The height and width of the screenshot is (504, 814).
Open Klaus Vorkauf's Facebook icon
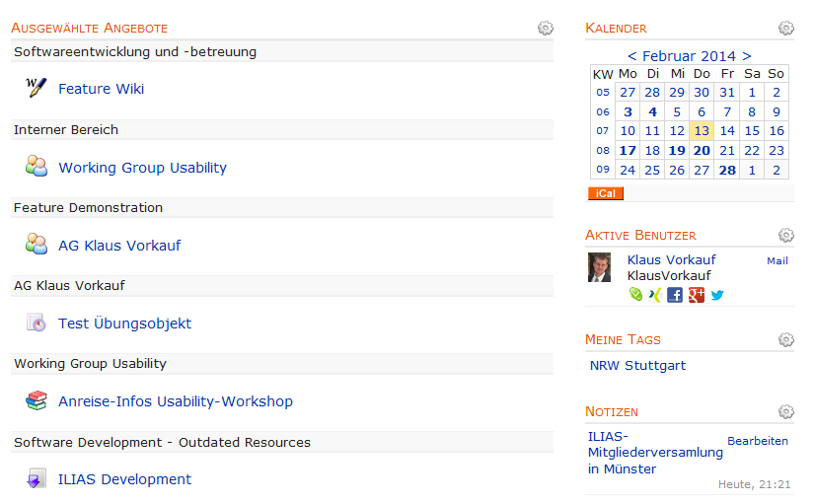[x=675, y=295]
